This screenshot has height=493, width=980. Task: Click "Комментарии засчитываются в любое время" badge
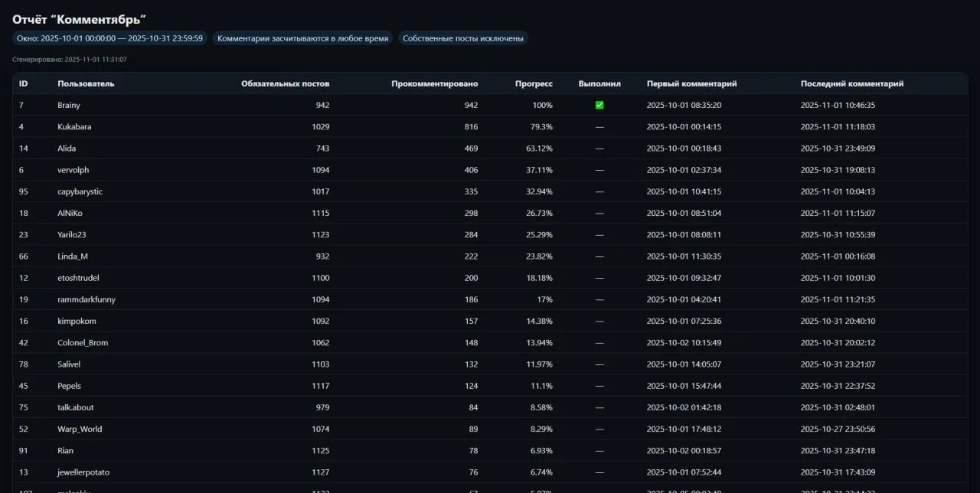[x=302, y=38]
